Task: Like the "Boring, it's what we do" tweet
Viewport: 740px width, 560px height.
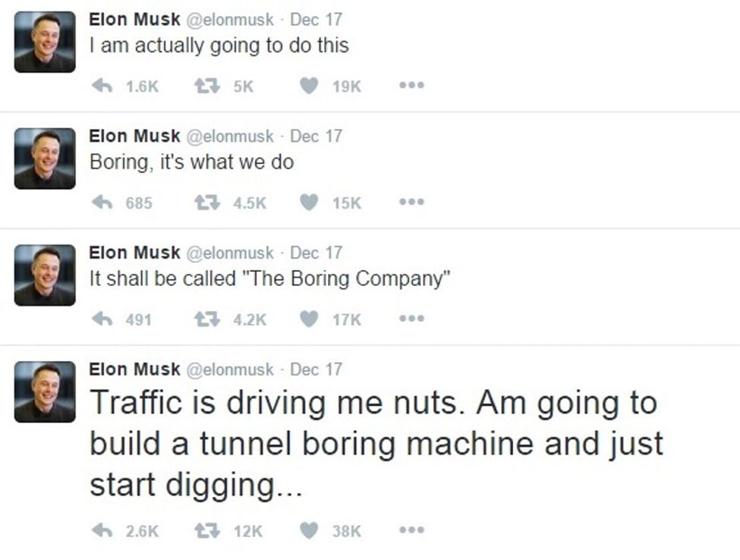Action: click(308, 203)
